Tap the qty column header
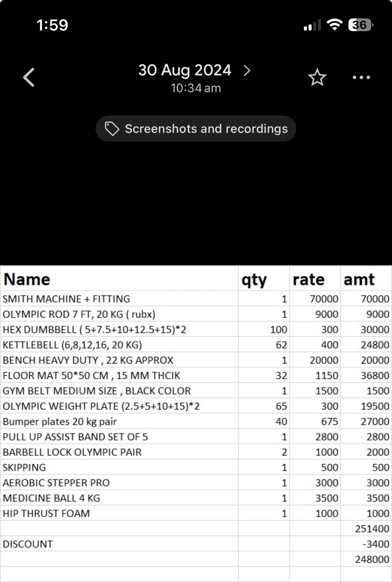This screenshot has height=582, width=392. click(x=254, y=280)
